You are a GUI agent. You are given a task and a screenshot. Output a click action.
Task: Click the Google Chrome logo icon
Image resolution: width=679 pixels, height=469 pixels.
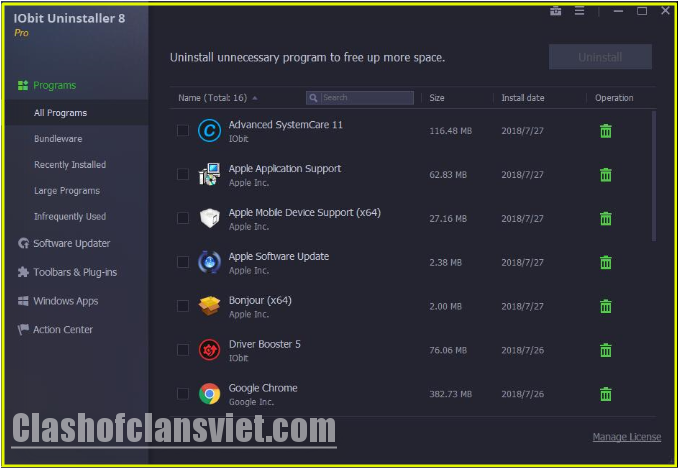click(210, 394)
